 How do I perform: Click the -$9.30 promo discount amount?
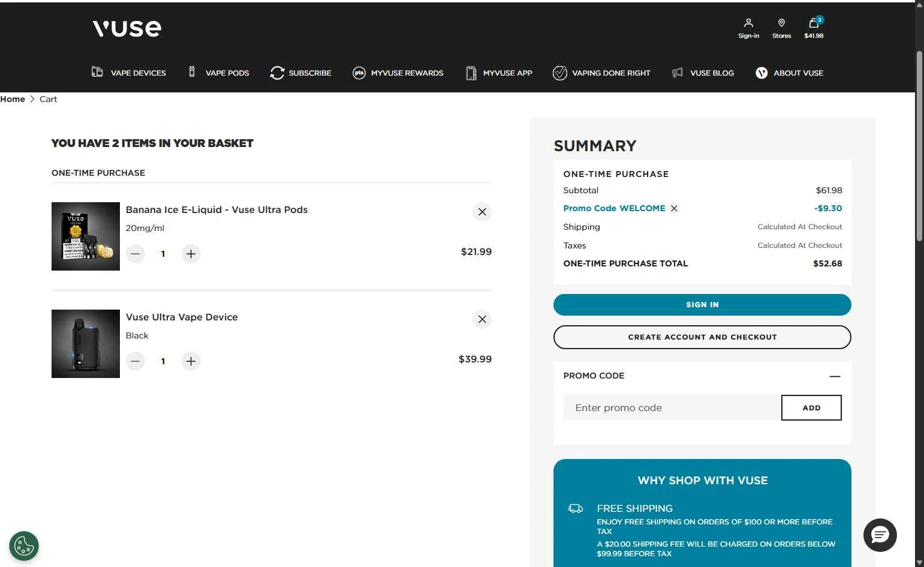point(828,208)
